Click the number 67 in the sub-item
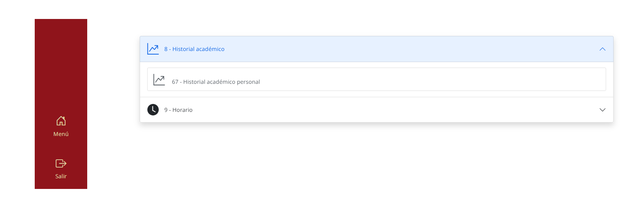The height and width of the screenshot is (200, 644). [x=175, y=82]
